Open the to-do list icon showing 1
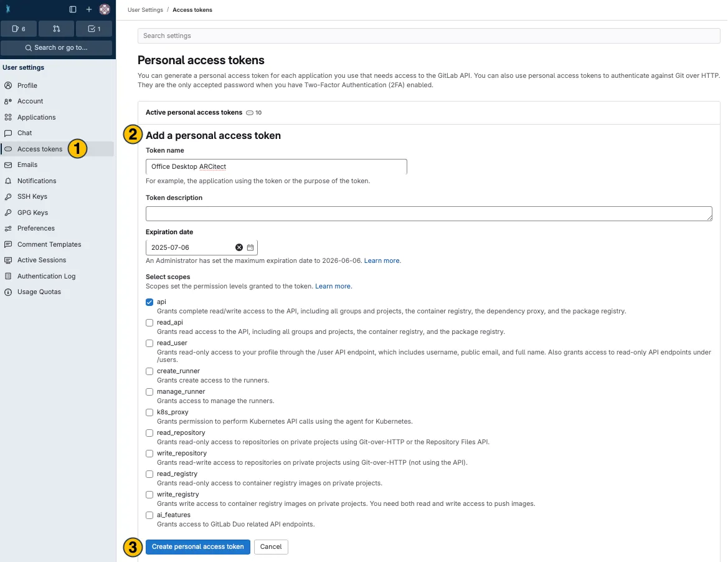Viewport: 728px width, 562px height. pyautogui.click(x=94, y=29)
